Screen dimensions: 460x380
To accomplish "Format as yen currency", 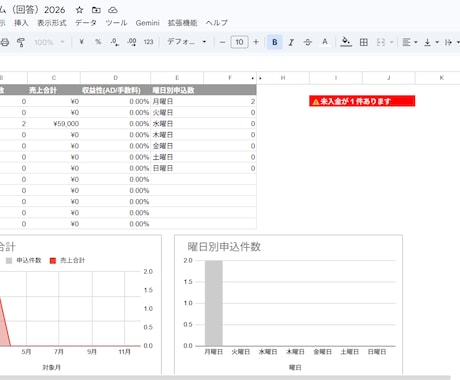I will click(x=81, y=42).
